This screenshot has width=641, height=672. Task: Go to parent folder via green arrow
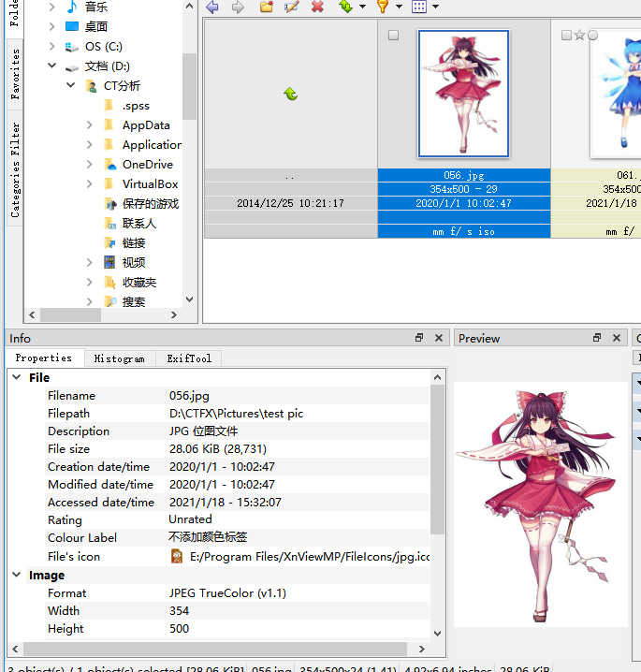290,94
